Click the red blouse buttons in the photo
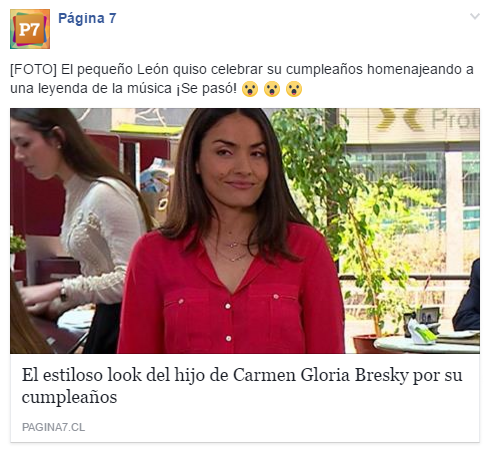The height and width of the screenshot is (453, 490). coord(228,322)
